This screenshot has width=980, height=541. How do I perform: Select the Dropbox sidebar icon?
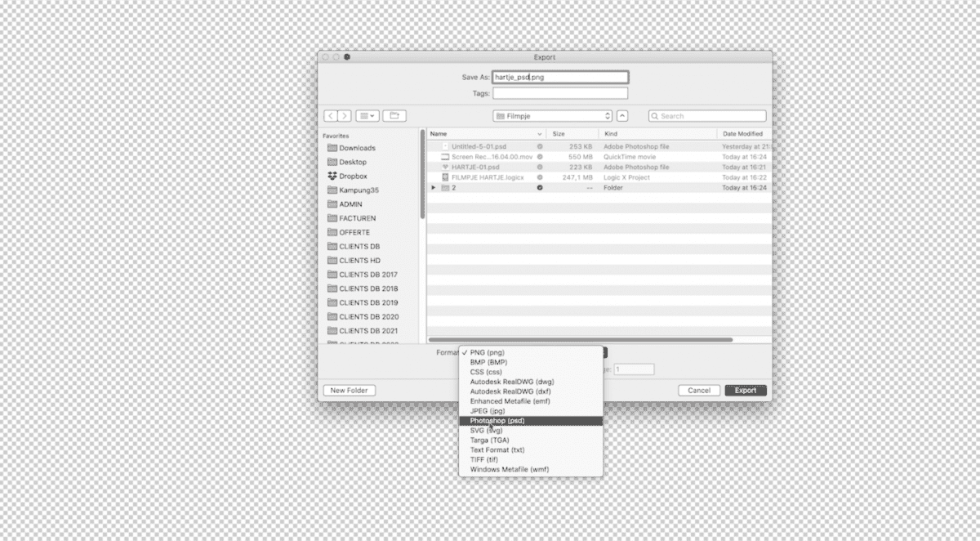pos(332,176)
